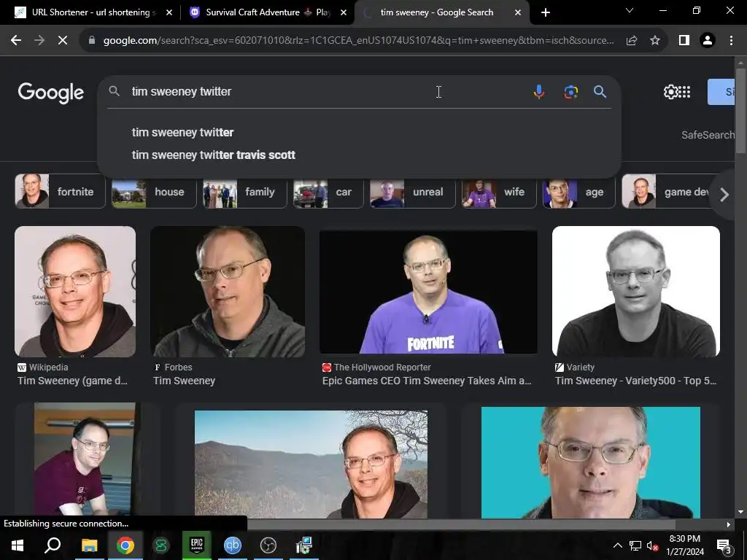The image size is (747, 560).
Task: Open the installer app on the taskbar
Action: [x=304, y=545]
